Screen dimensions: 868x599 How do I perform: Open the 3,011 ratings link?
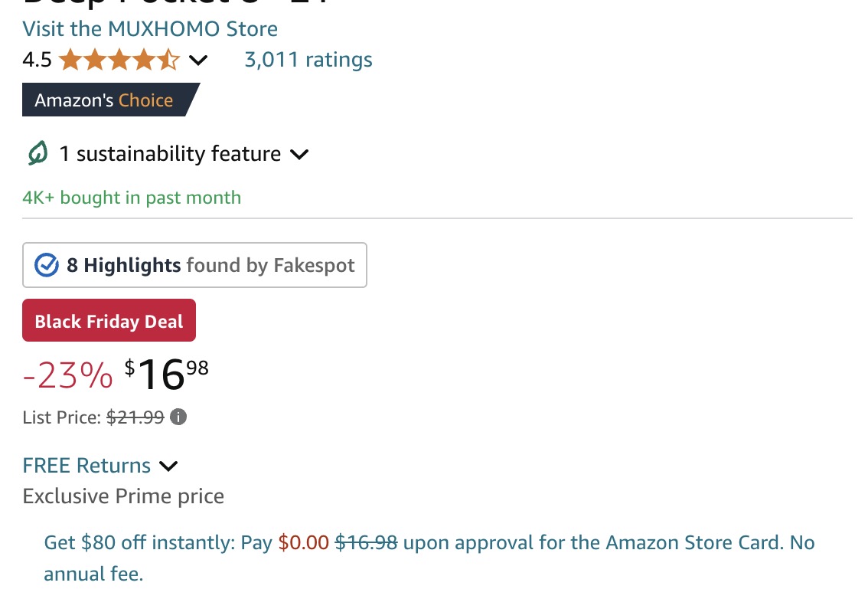308,60
